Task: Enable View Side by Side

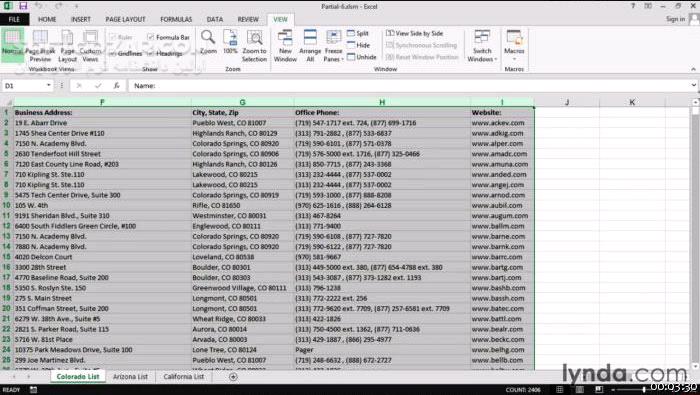Action: [415, 33]
